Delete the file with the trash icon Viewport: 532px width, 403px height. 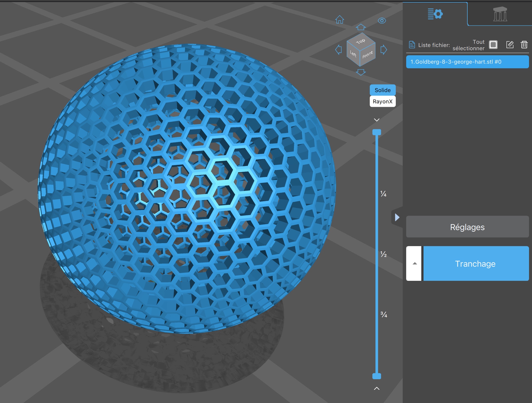click(524, 45)
